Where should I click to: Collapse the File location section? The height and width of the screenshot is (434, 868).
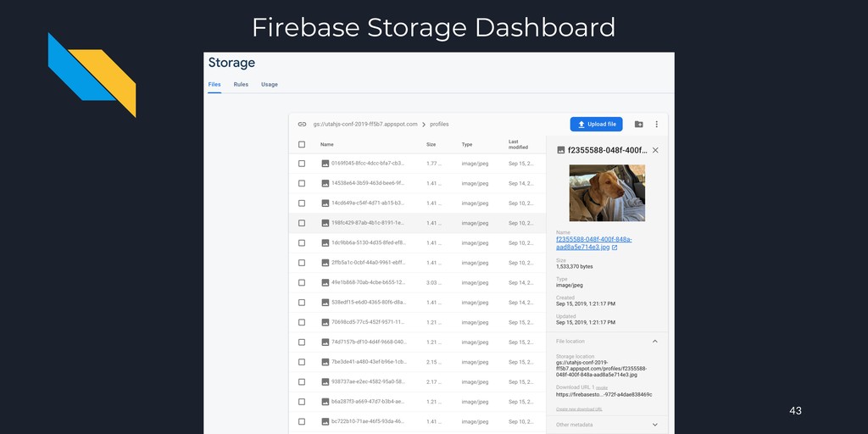[655, 342]
